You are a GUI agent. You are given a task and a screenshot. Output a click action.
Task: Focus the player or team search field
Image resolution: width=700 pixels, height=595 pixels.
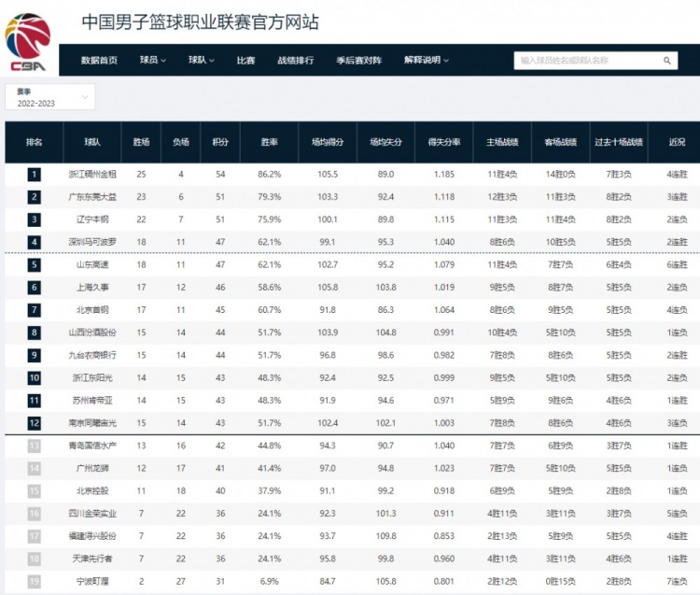click(x=595, y=61)
